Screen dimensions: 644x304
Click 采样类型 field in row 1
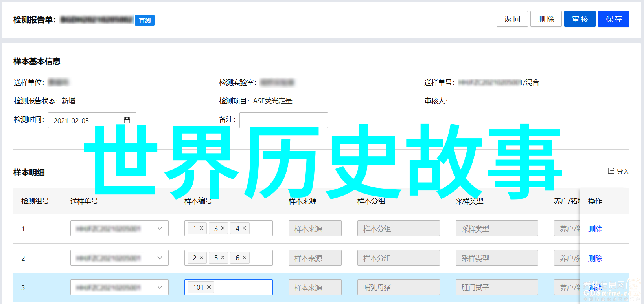point(497,228)
